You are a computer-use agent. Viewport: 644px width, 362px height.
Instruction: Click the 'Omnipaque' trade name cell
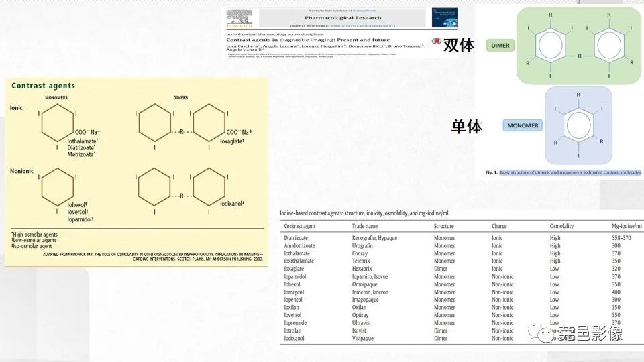[365, 284]
